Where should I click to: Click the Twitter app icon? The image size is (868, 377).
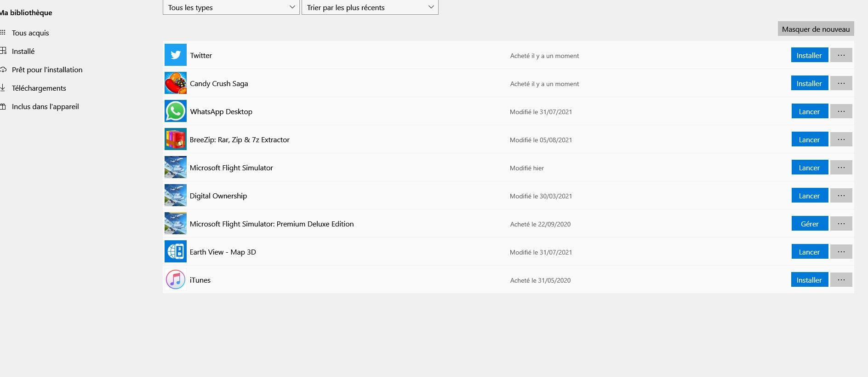click(x=176, y=55)
